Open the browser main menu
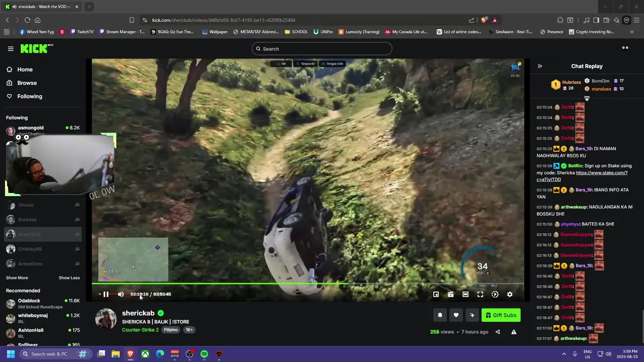Image resolution: width=644 pixels, height=362 pixels. [x=636, y=20]
